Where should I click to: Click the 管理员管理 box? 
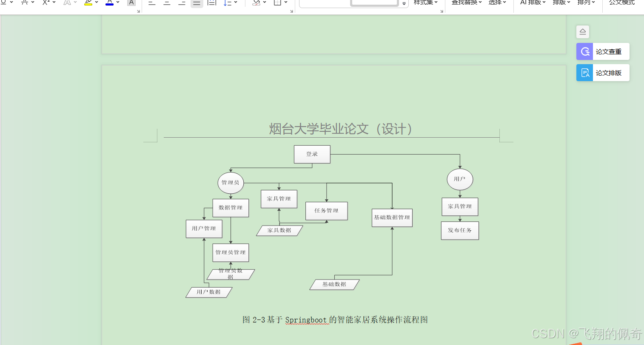(x=231, y=252)
